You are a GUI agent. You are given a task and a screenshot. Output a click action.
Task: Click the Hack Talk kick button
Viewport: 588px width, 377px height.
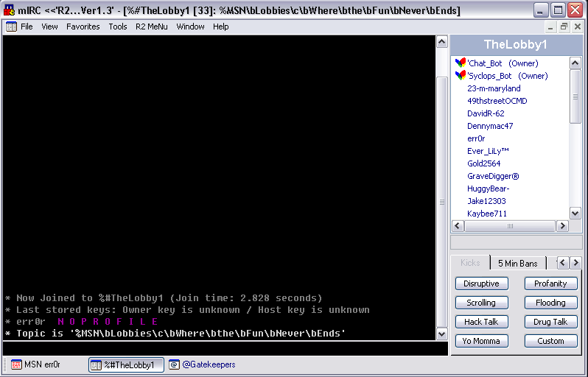tap(481, 322)
